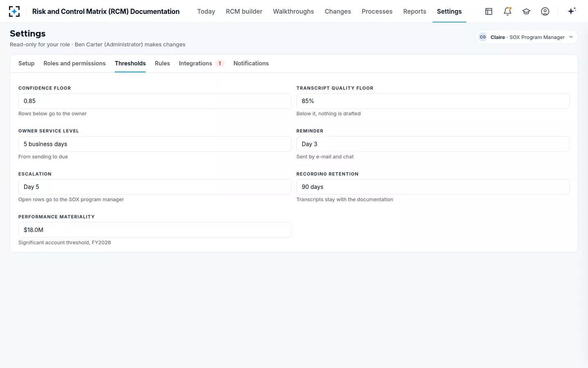Open the sparkle AI assistant icon
Image resolution: width=588 pixels, height=368 pixels.
pos(572,11)
